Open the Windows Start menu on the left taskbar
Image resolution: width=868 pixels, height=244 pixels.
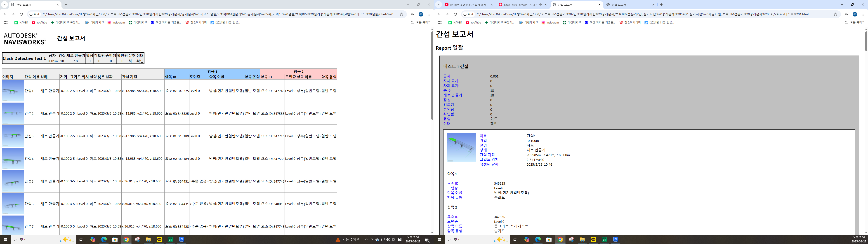[x=5, y=240]
